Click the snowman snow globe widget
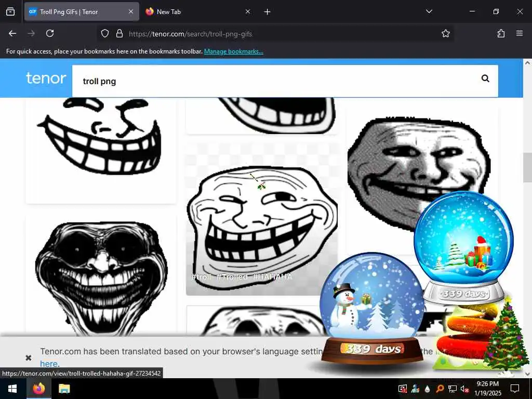The image size is (532, 399). click(372, 307)
